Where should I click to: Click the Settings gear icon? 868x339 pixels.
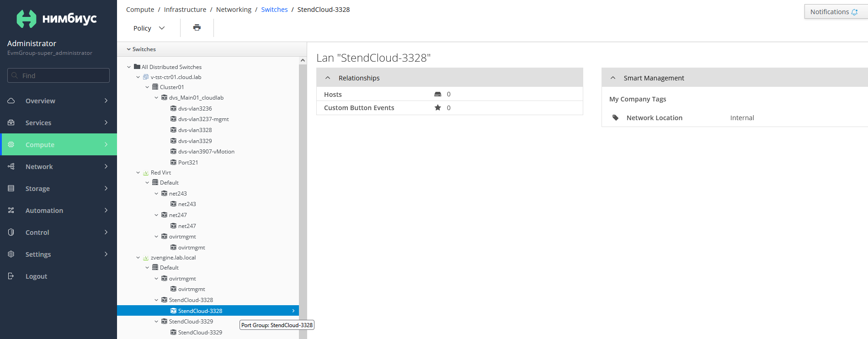click(11, 254)
